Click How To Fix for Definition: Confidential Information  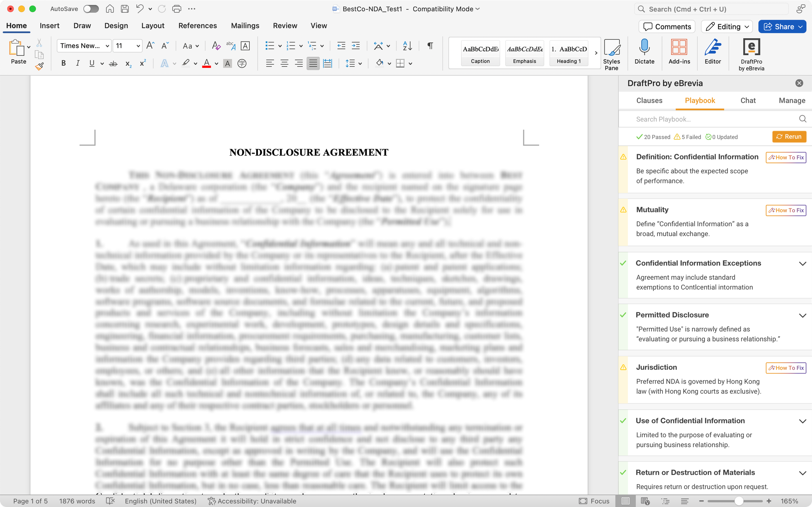pyautogui.click(x=786, y=157)
